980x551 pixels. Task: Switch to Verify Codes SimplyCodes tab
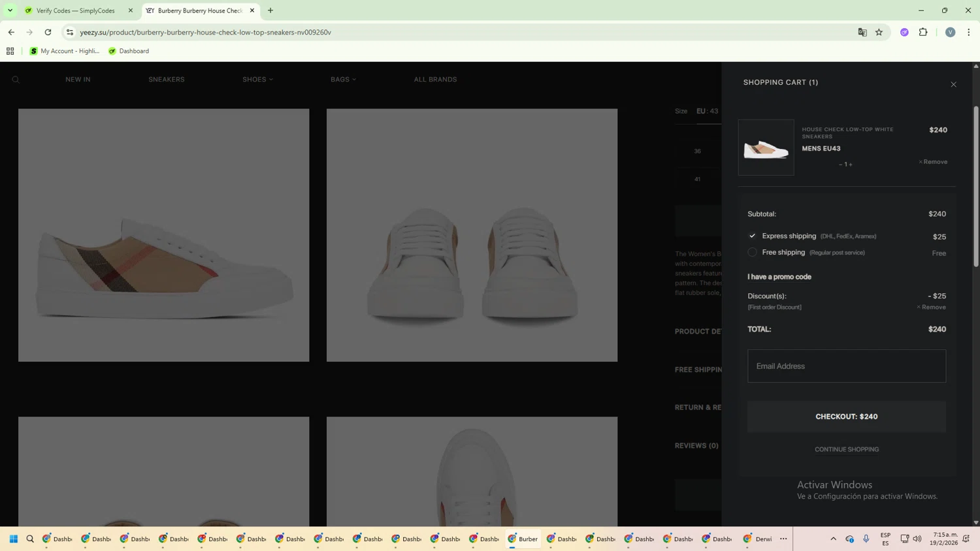coord(76,10)
